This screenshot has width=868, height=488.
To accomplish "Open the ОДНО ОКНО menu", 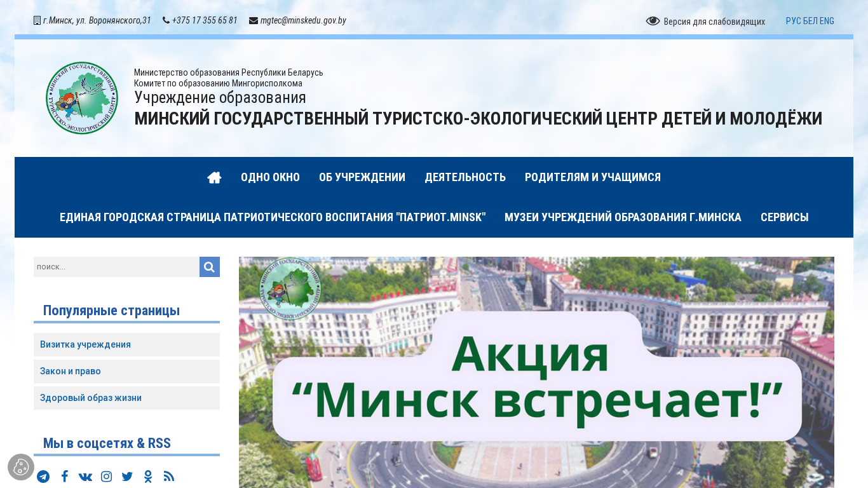I will tap(270, 177).
